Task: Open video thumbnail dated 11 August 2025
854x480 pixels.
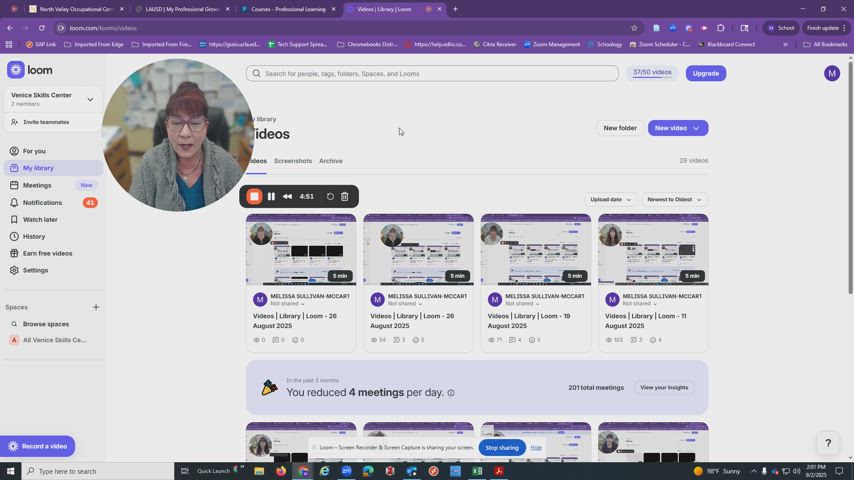Action: click(653, 250)
